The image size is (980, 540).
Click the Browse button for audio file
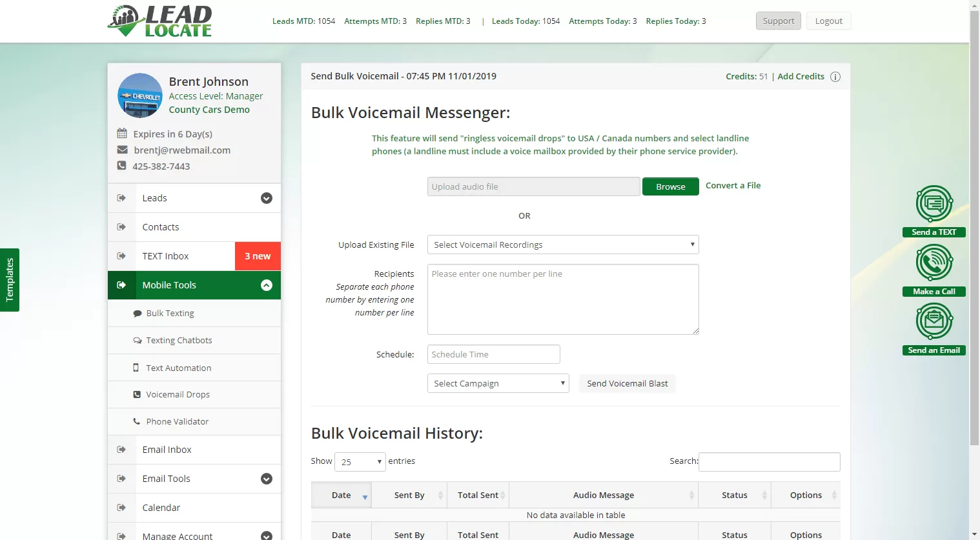pyautogui.click(x=671, y=186)
